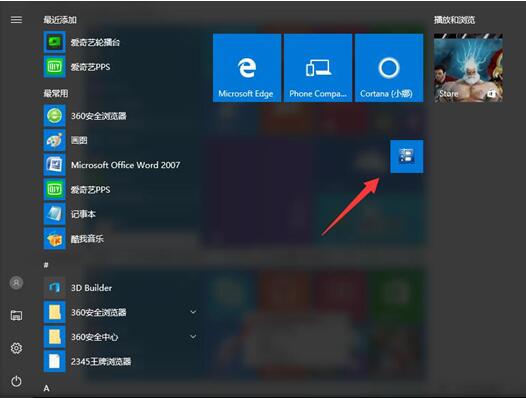Open the Settings gear icon
This screenshot has height=399, width=526.
click(16, 348)
